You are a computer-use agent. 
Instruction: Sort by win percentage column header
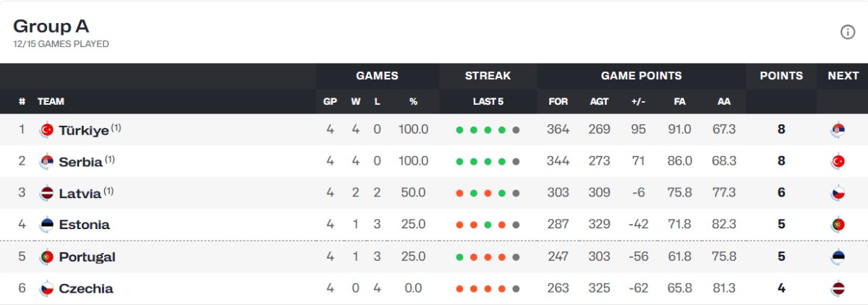(413, 102)
